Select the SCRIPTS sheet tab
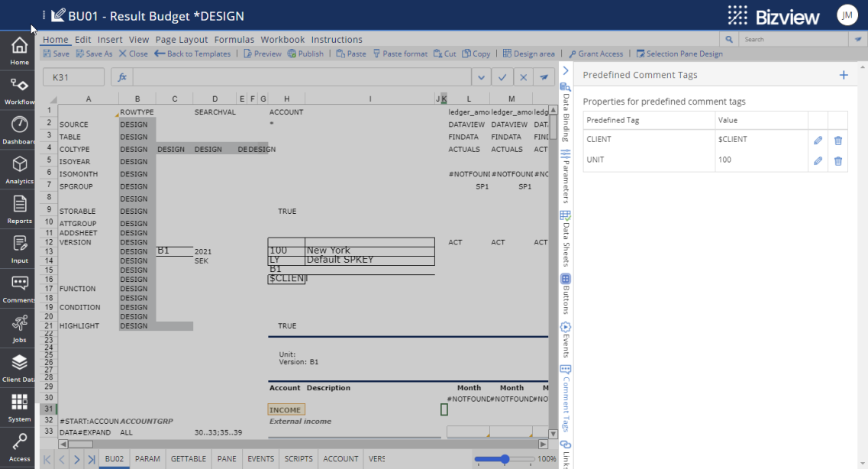The height and width of the screenshot is (469, 868). [x=298, y=458]
